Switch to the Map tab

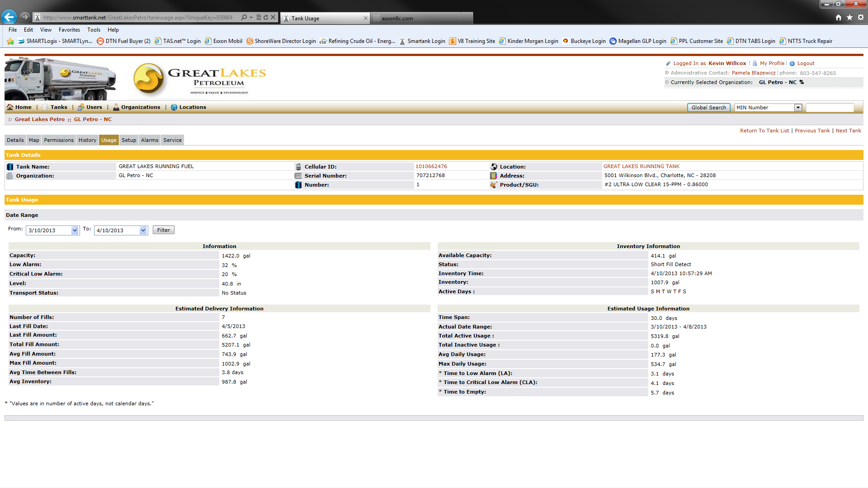pyautogui.click(x=34, y=140)
